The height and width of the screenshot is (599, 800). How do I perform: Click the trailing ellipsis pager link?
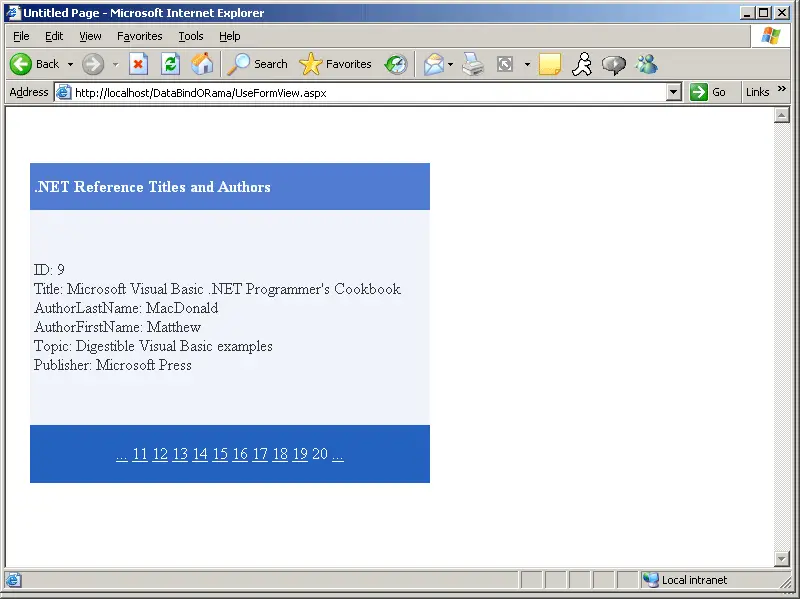click(338, 455)
